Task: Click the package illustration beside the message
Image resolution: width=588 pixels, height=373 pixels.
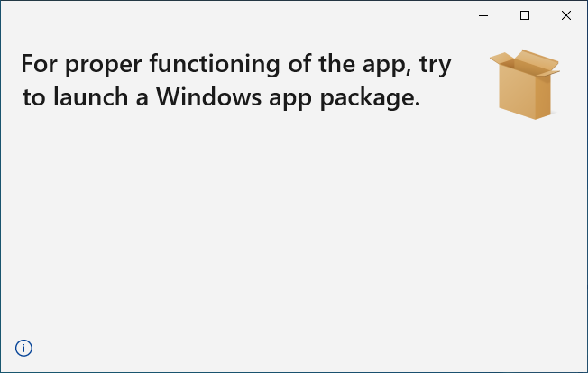Action: pos(525,85)
